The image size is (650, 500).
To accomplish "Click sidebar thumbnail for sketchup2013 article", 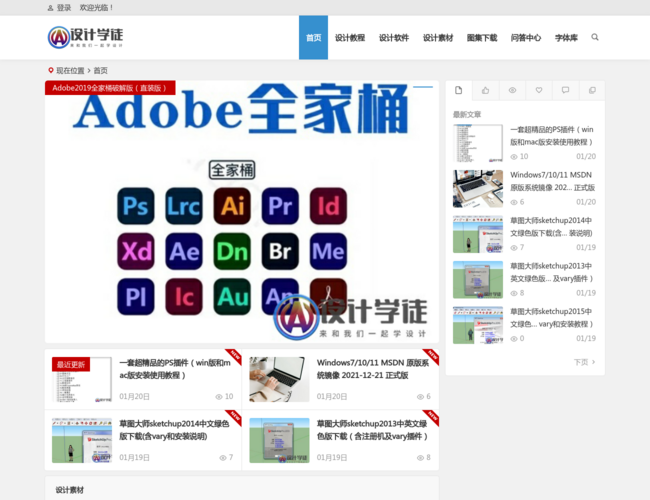I will pos(478,280).
